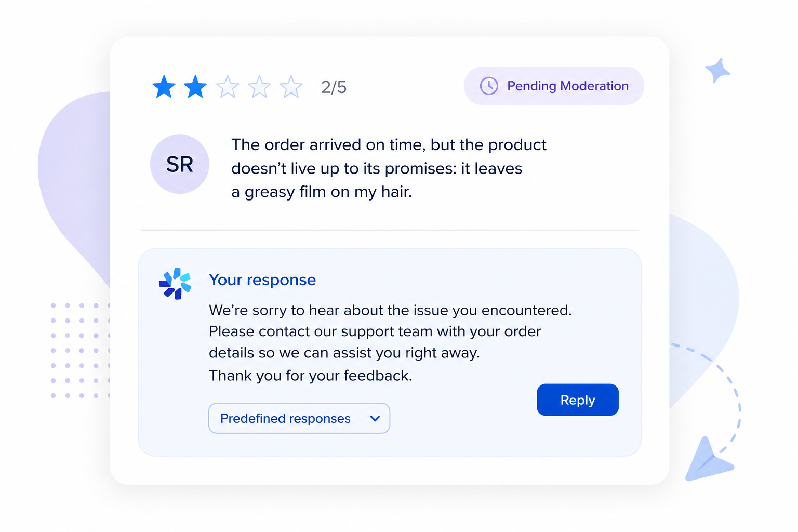Click the SR reviewer avatar
This screenshot has width=798, height=532.
click(180, 164)
